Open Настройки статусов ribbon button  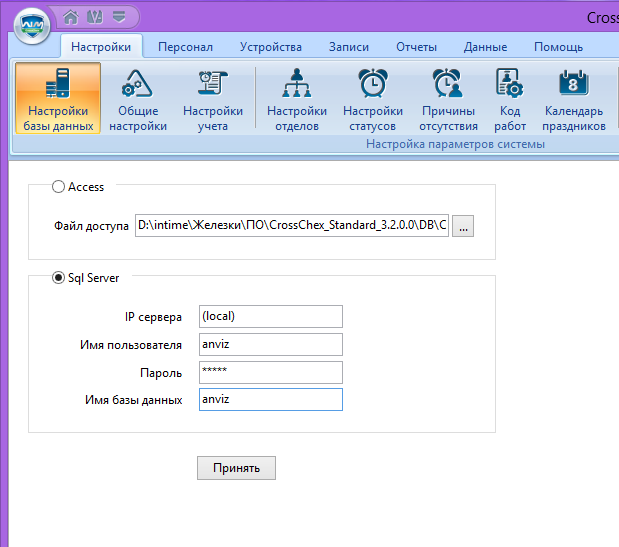pos(373,98)
